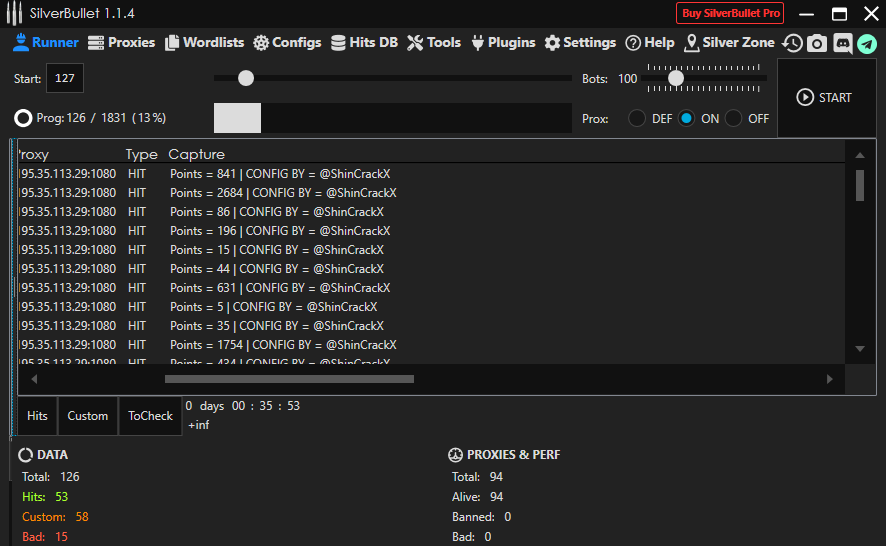
Task: Select the row with Points = 196
Action: coord(431,231)
